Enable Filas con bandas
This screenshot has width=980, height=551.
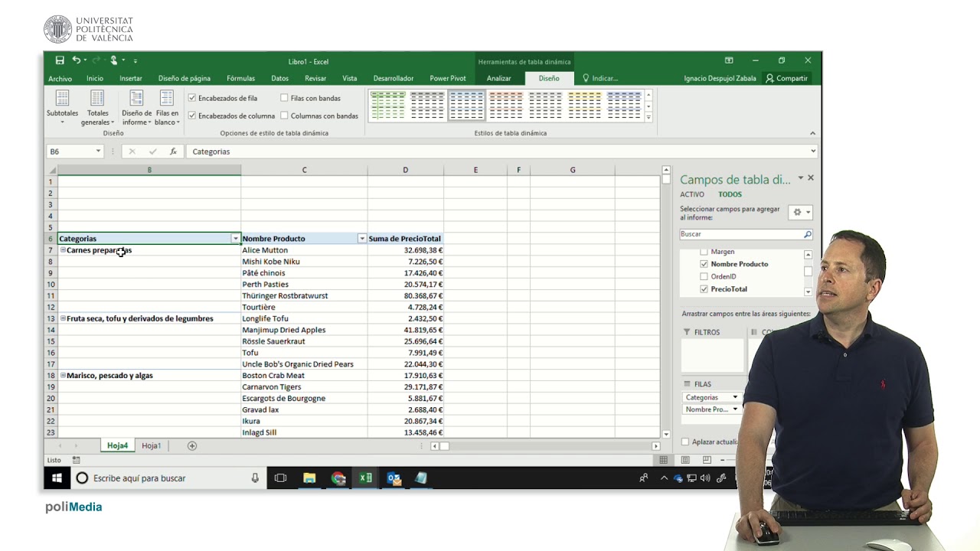coord(284,98)
